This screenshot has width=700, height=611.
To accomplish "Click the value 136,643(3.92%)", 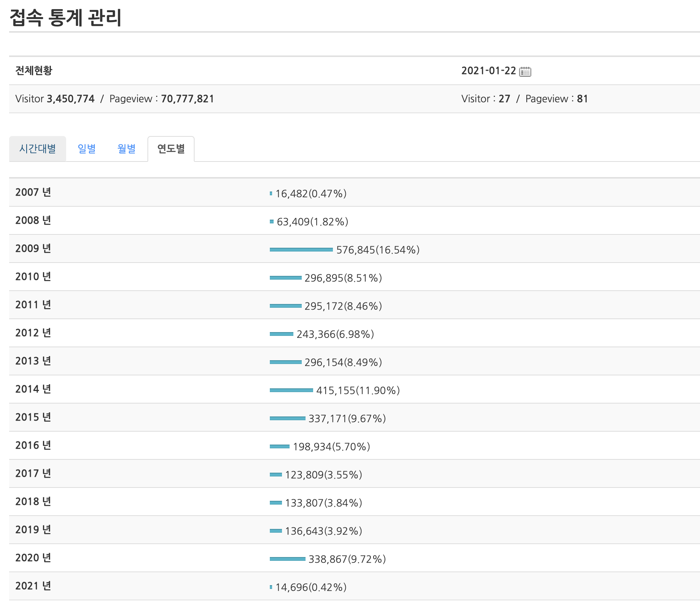I will 323,531.
